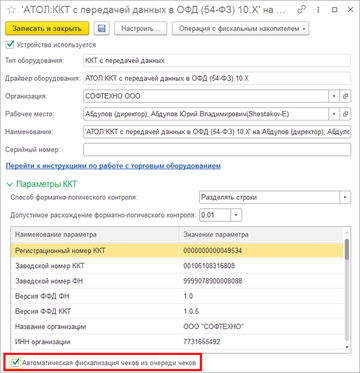Toggle Устройство используется checkbox
This screenshot has width=360, height=373.
10,44
